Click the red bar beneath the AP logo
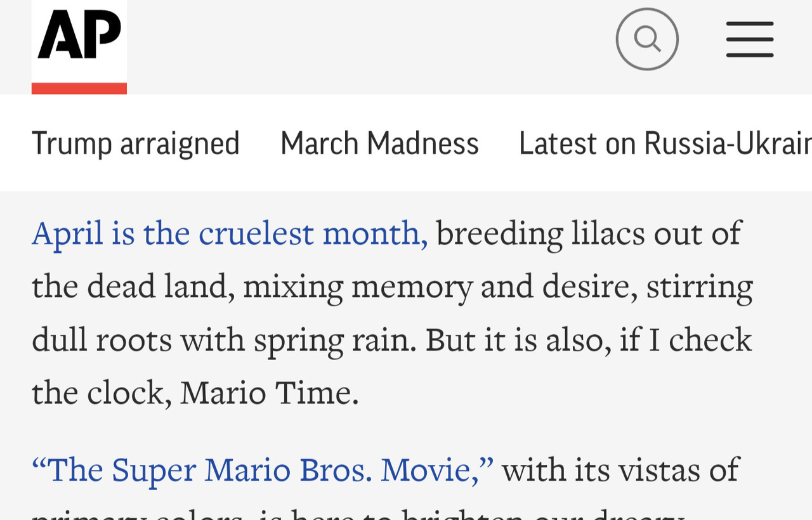This screenshot has height=520, width=812. [79, 88]
